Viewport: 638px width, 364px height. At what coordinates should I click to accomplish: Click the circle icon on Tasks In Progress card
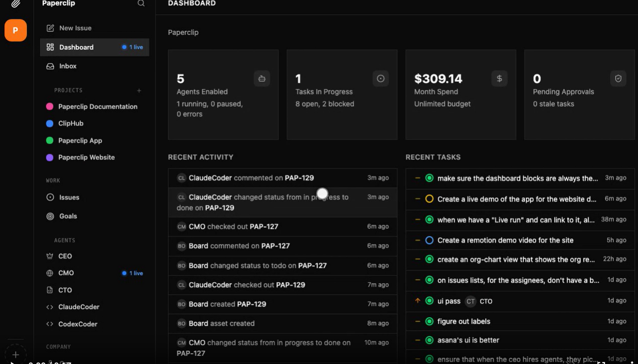[x=381, y=79]
